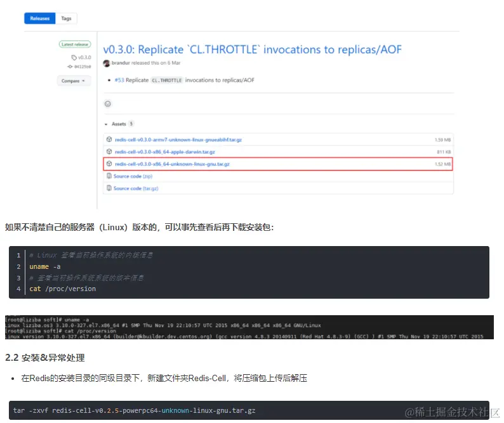Click package icon beside armv7 asset
504x423 pixels.
point(109,140)
